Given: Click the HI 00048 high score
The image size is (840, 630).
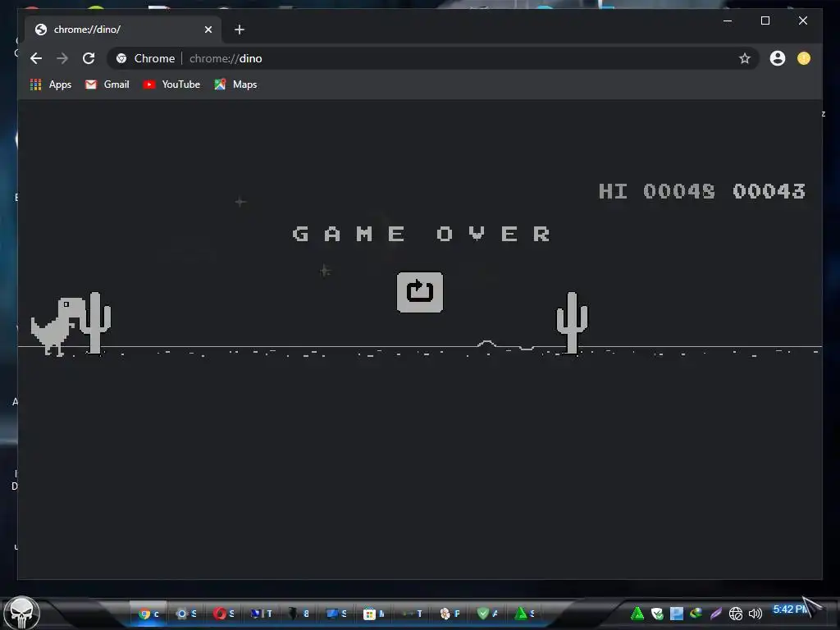Looking at the screenshot, I should click(x=657, y=191).
